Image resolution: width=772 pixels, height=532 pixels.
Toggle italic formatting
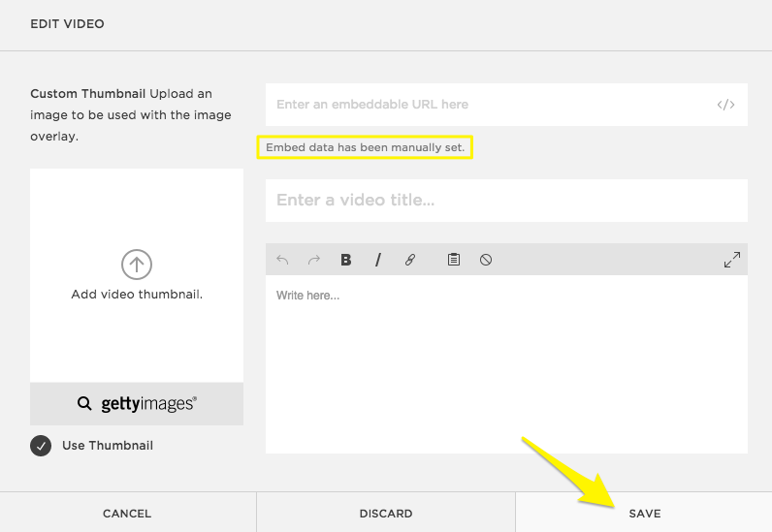click(378, 260)
